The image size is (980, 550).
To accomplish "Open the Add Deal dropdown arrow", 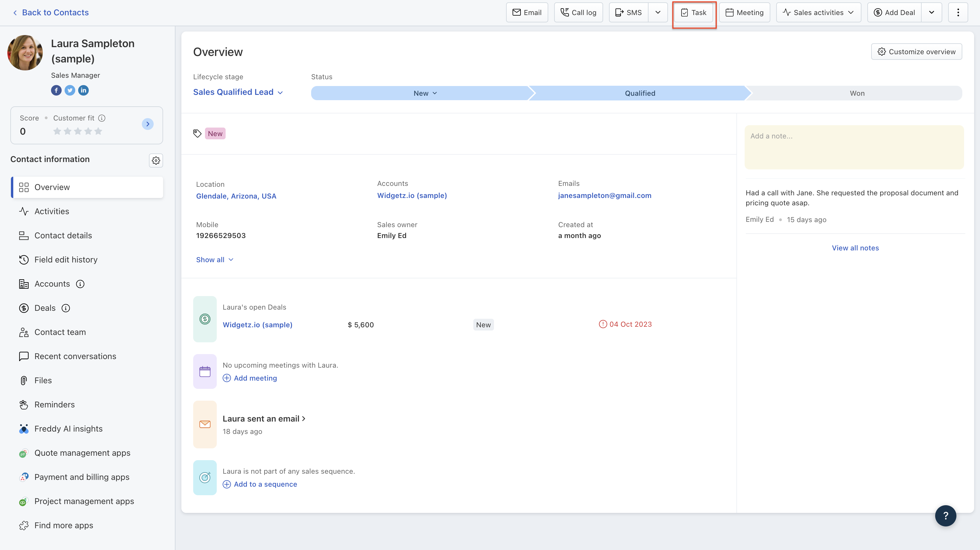I will 931,13.
